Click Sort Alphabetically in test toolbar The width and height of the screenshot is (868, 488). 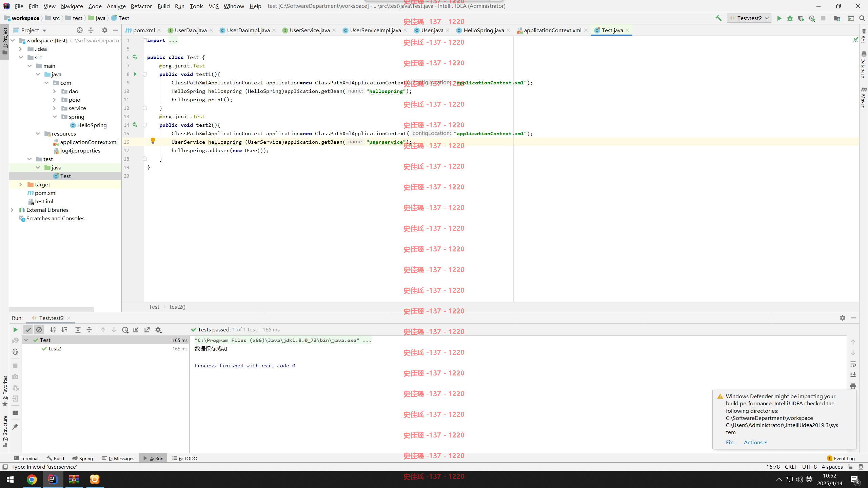click(x=53, y=330)
